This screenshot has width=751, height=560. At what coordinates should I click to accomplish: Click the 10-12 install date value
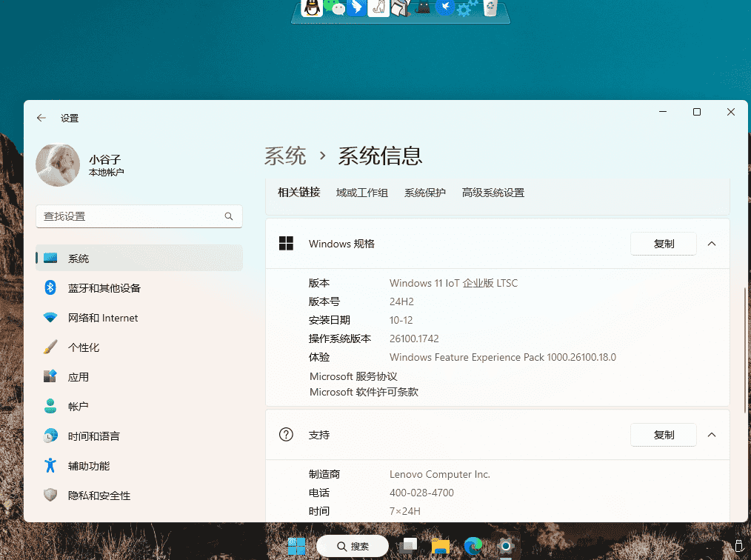(x=401, y=320)
